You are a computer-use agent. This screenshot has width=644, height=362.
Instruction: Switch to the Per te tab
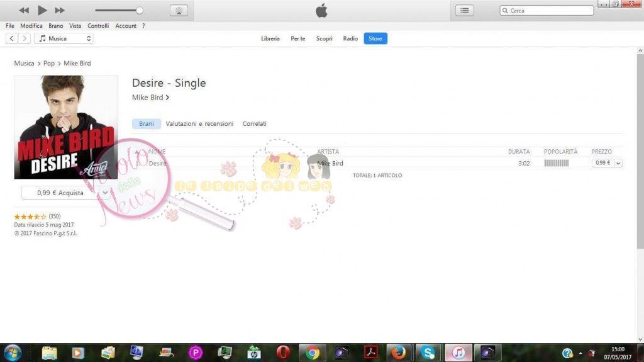[x=297, y=38]
